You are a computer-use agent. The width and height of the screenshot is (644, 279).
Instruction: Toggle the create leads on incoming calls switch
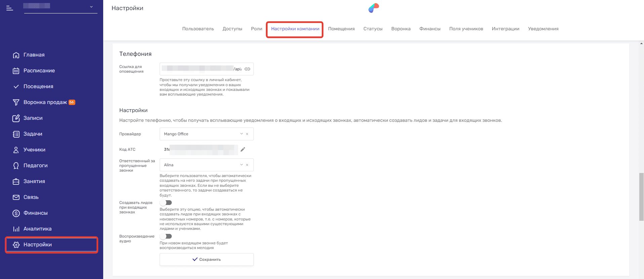166,203
